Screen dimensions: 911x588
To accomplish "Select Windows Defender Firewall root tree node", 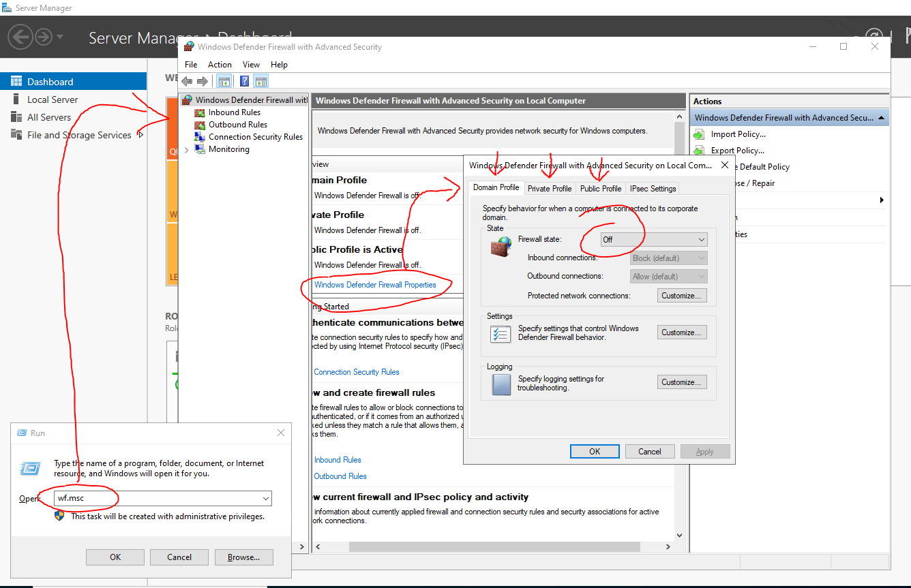I will (245, 100).
